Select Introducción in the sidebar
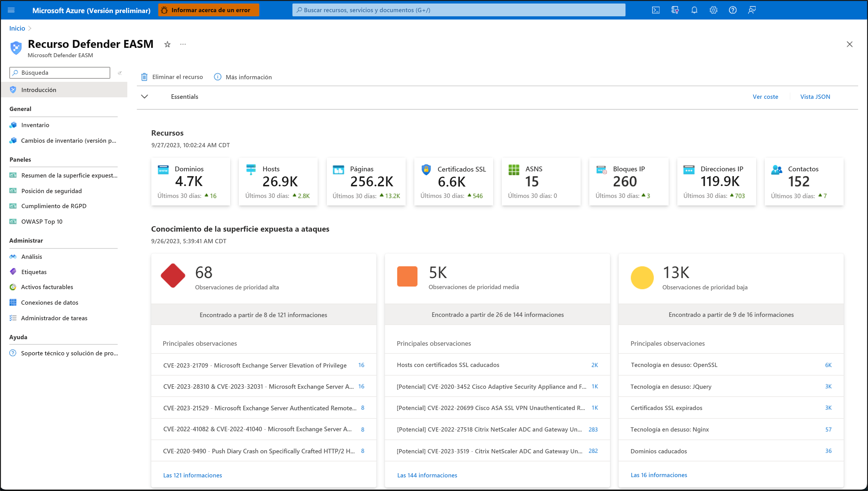The image size is (868, 491). tap(64, 90)
